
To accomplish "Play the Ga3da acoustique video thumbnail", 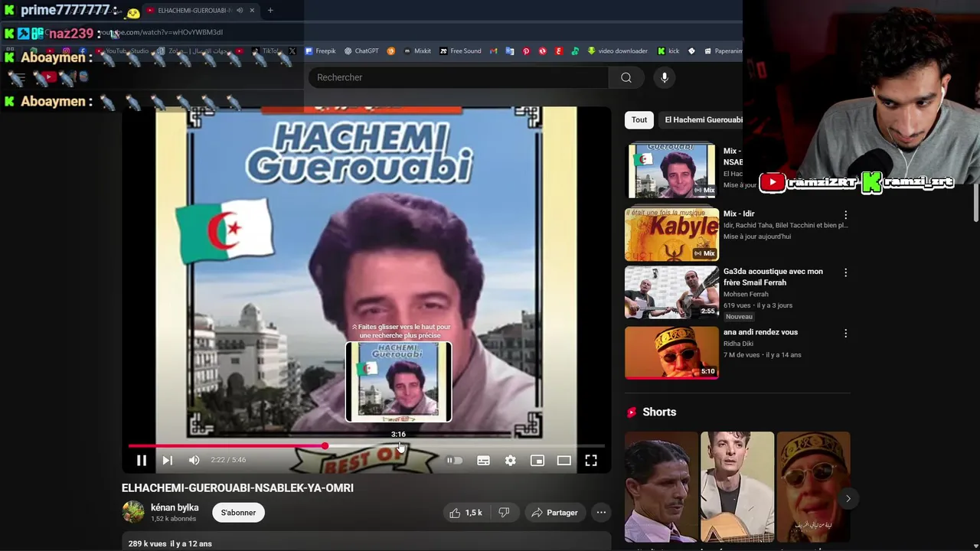I will click(x=671, y=292).
